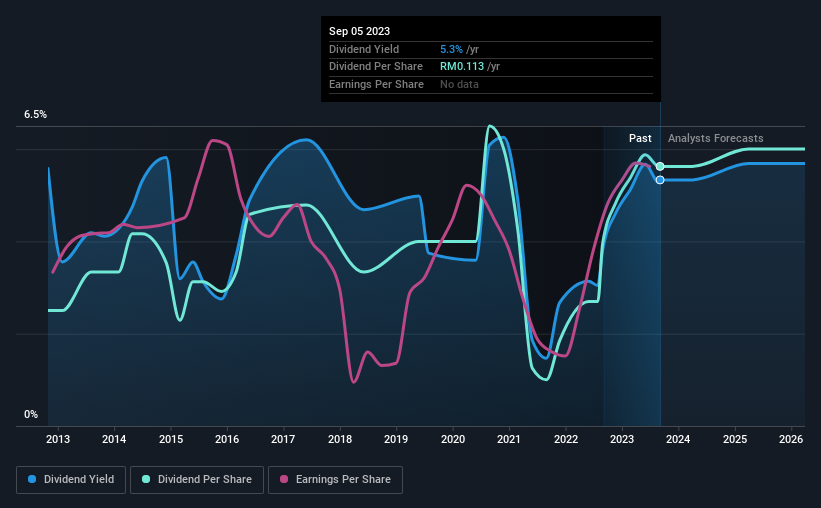This screenshot has width=821, height=508.
Task: Click the Past region label
Action: tap(640, 138)
